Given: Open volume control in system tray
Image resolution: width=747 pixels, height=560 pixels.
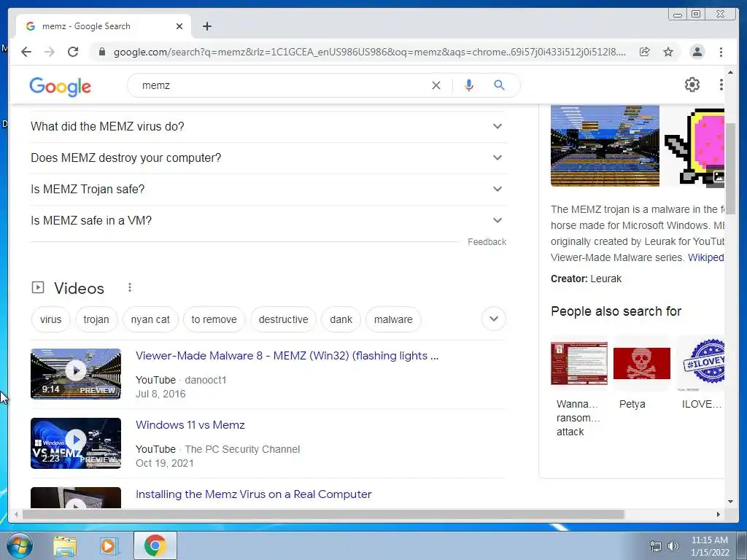Looking at the screenshot, I should coord(673,546).
